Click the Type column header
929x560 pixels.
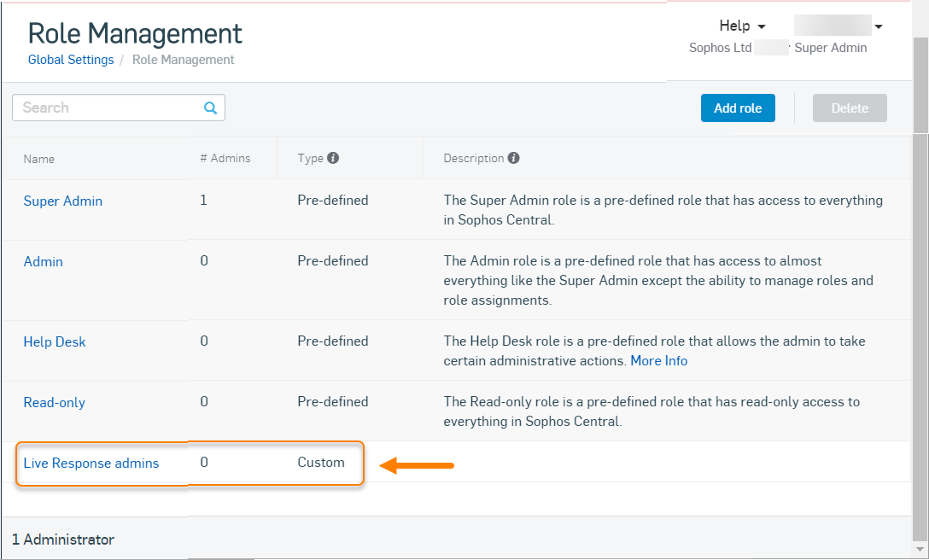(311, 159)
